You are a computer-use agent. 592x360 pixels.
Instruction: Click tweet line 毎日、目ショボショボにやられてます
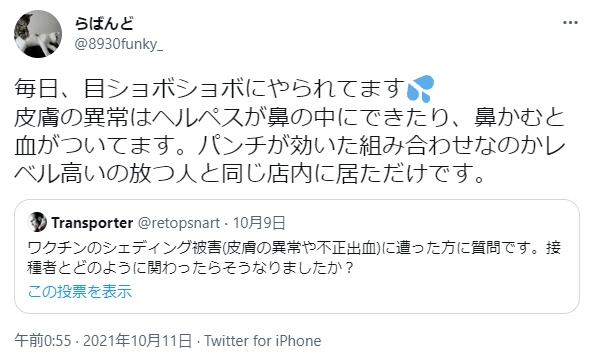click(x=224, y=89)
